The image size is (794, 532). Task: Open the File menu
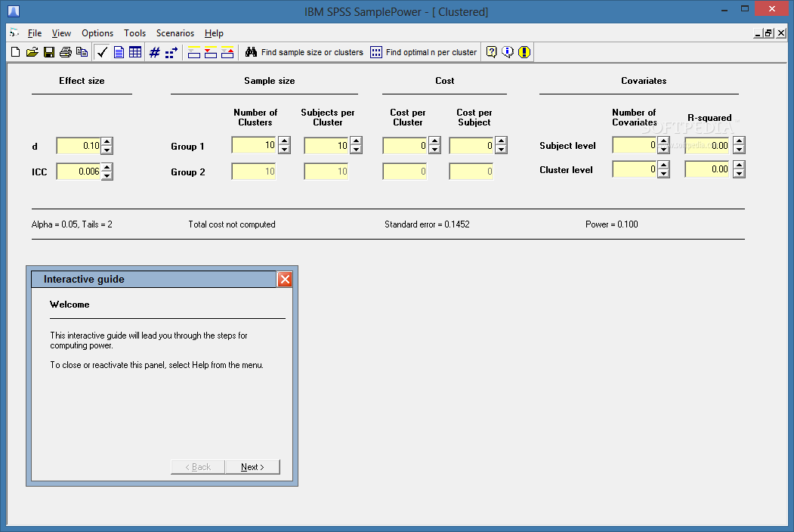point(35,33)
